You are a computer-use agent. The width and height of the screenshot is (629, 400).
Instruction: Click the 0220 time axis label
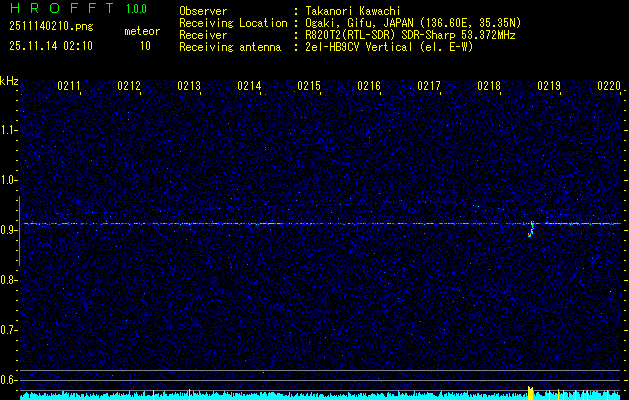tap(609, 86)
